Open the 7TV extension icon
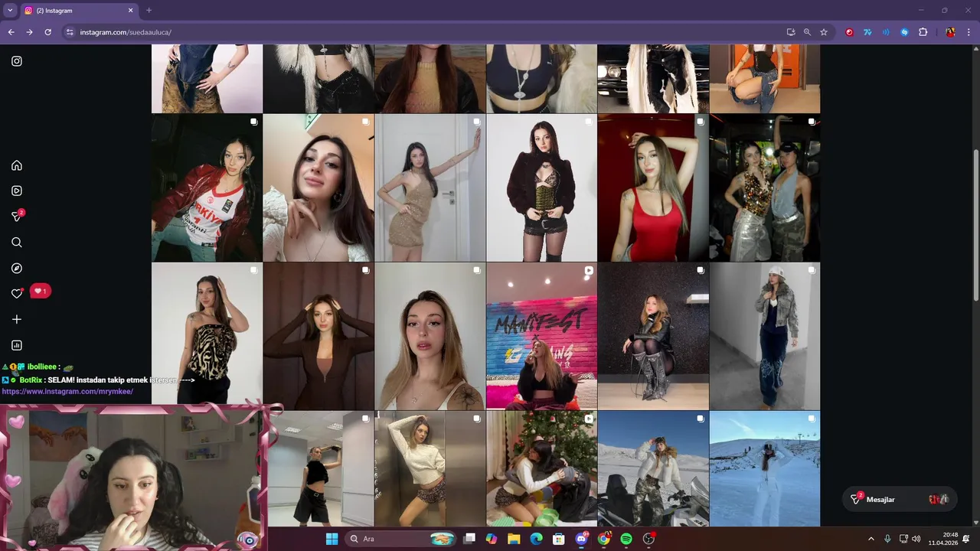 pos(867,32)
